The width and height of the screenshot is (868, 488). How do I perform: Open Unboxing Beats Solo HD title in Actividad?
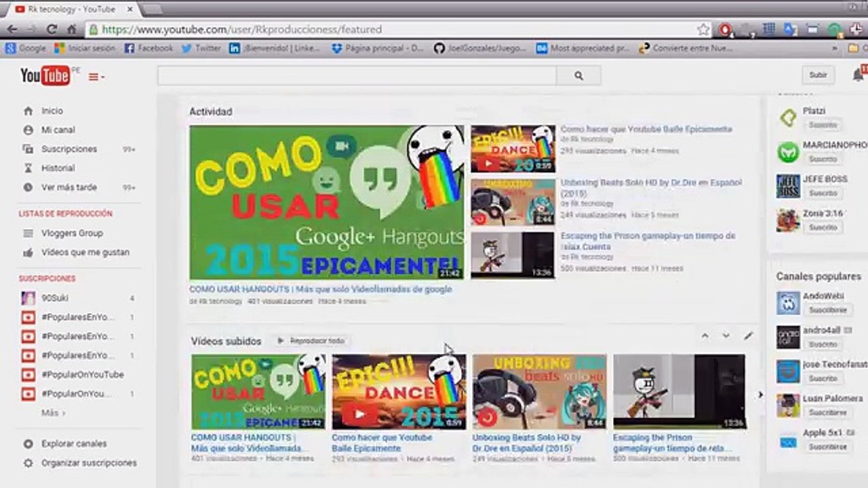click(x=651, y=188)
